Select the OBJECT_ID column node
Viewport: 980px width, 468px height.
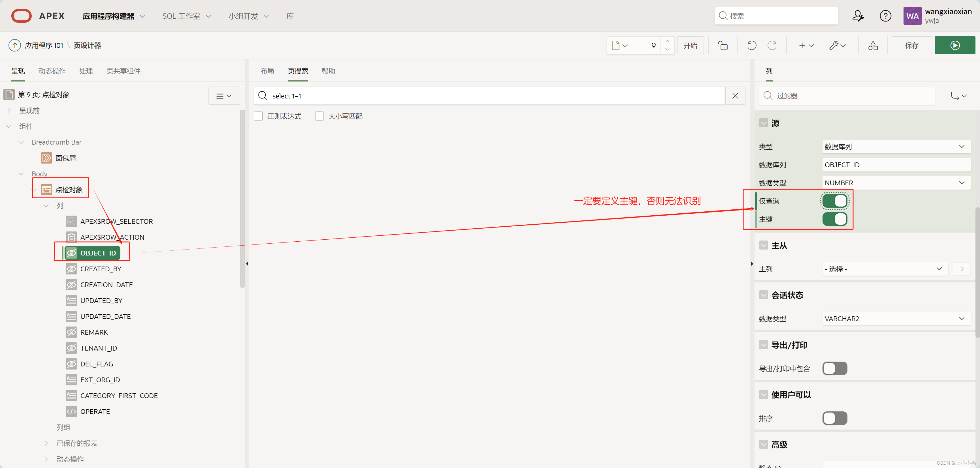(92, 253)
